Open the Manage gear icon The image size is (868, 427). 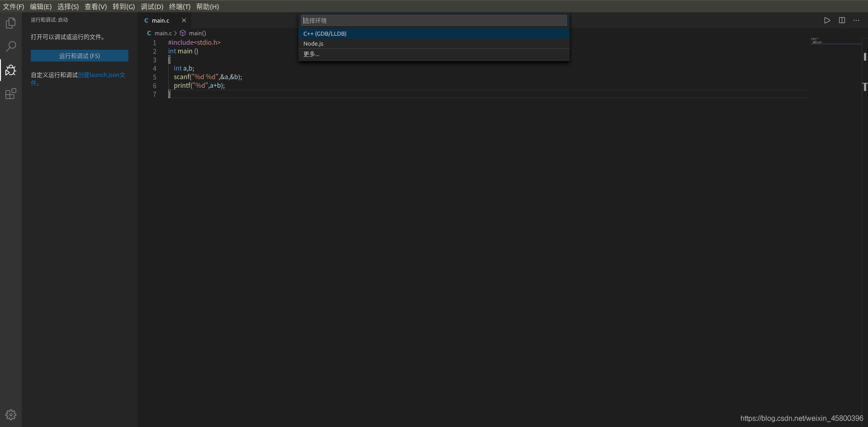click(x=11, y=415)
